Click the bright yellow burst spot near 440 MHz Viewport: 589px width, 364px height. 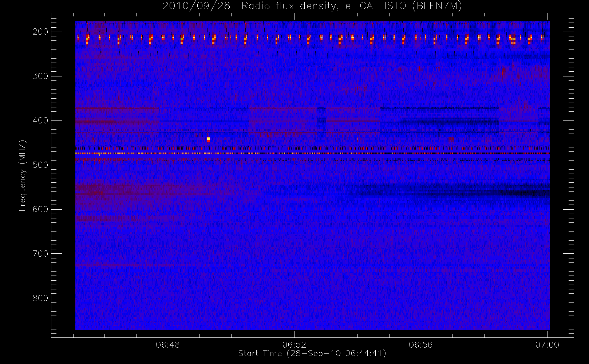pos(208,139)
